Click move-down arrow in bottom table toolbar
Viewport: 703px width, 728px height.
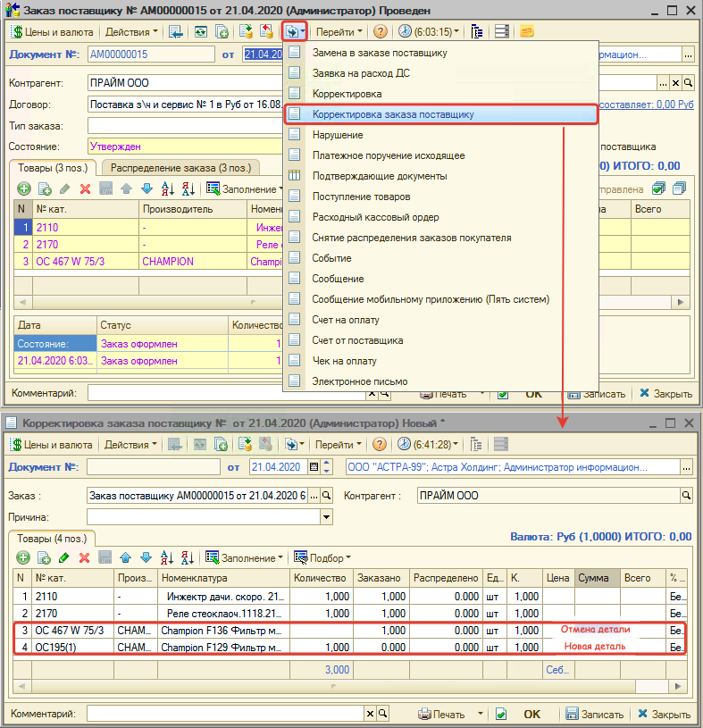(x=146, y=557)
